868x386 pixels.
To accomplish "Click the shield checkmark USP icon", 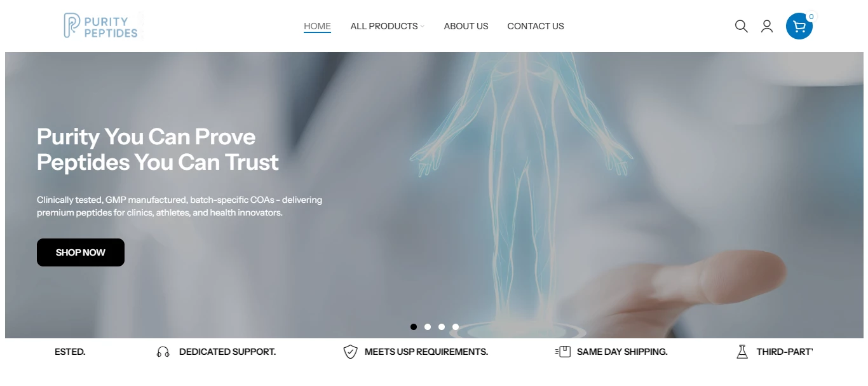I will pyautogui.click(x=350, y=352).
